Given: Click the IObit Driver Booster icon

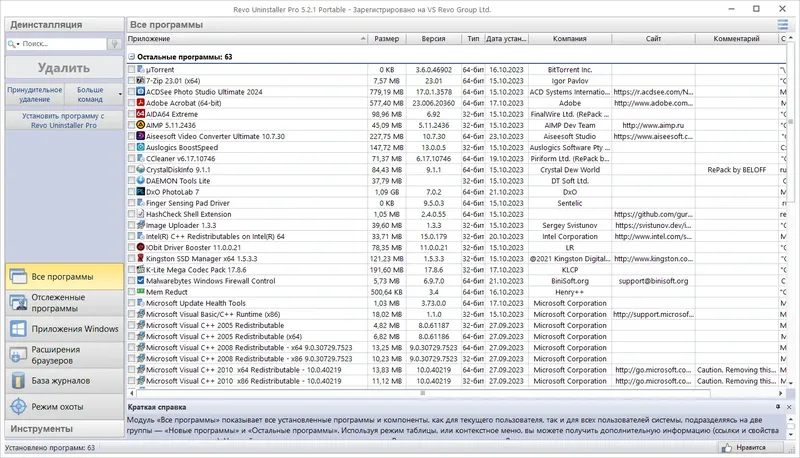Looking at the screenshot, I should click(x=141, y=247).
